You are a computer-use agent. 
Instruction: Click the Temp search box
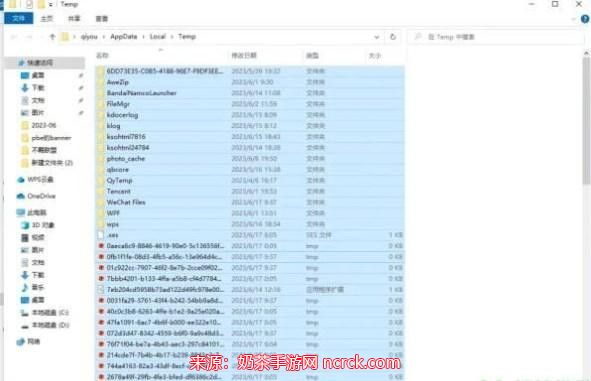tap(495, 37)
